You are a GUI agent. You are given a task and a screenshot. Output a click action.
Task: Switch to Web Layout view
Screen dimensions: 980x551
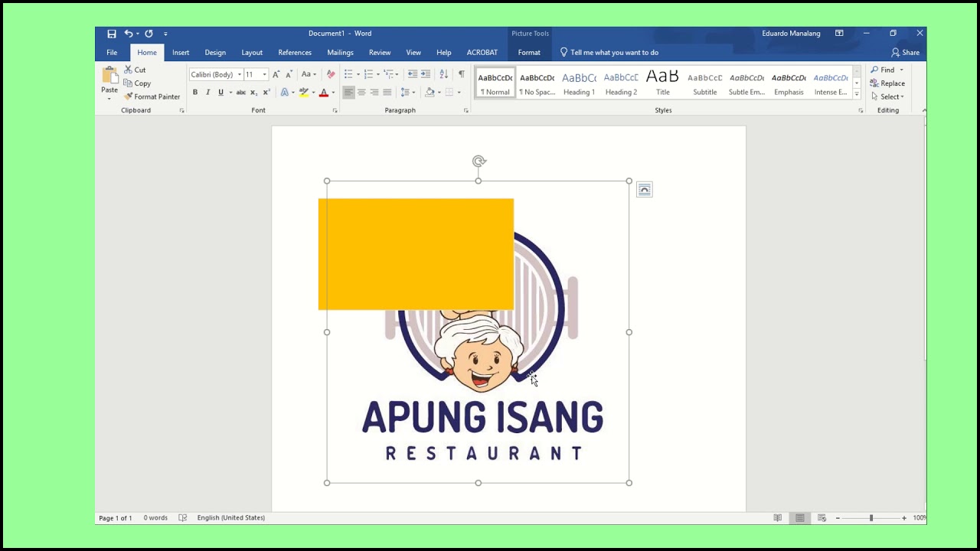(822, 518)
